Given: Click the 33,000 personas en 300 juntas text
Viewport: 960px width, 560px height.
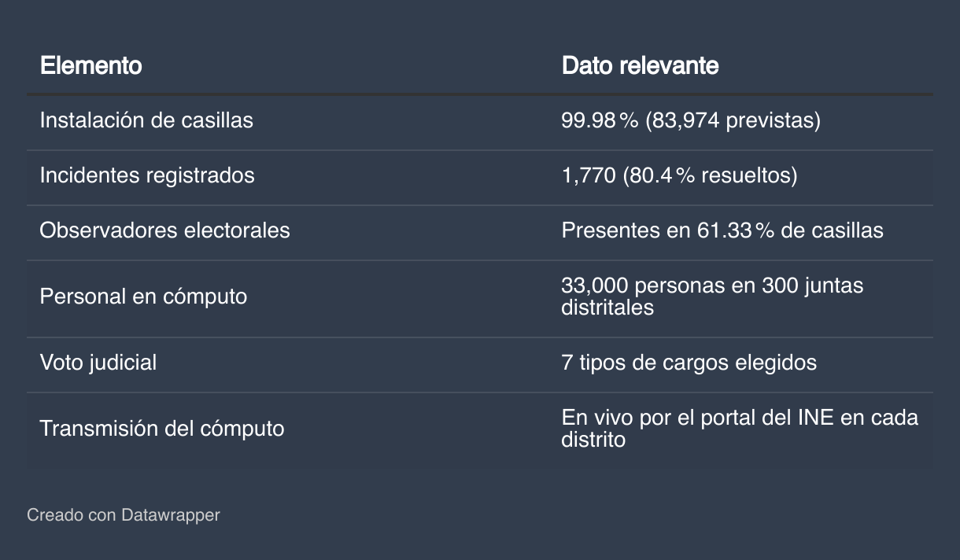Looking at the screenshot, I should [712, 285].
